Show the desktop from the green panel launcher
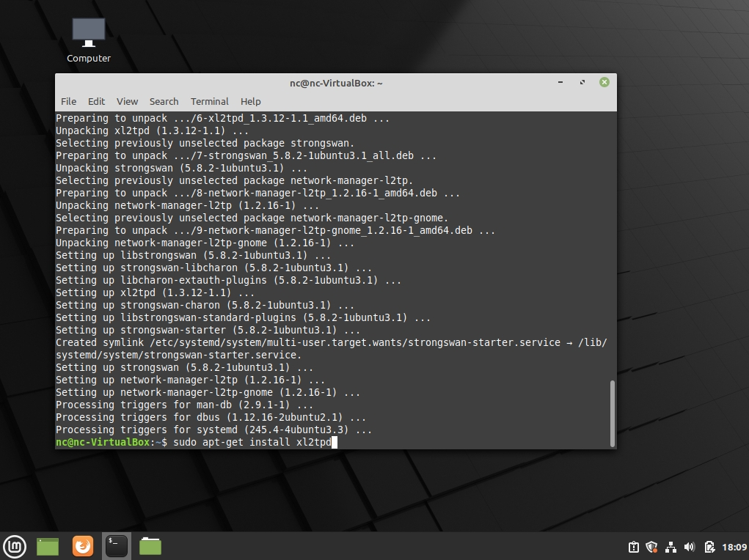Viewport: 749px width, 560px height. pos(48,546)
